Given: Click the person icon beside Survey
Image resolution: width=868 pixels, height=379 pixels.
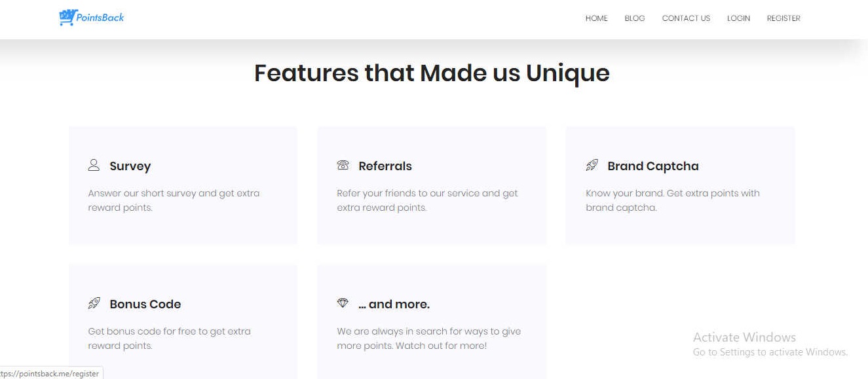Looking at the screenshot, I should point(94,165).
